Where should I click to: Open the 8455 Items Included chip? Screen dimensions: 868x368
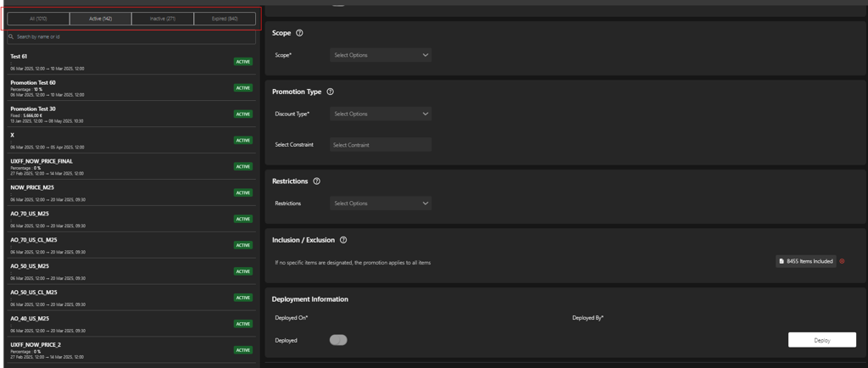806,261
